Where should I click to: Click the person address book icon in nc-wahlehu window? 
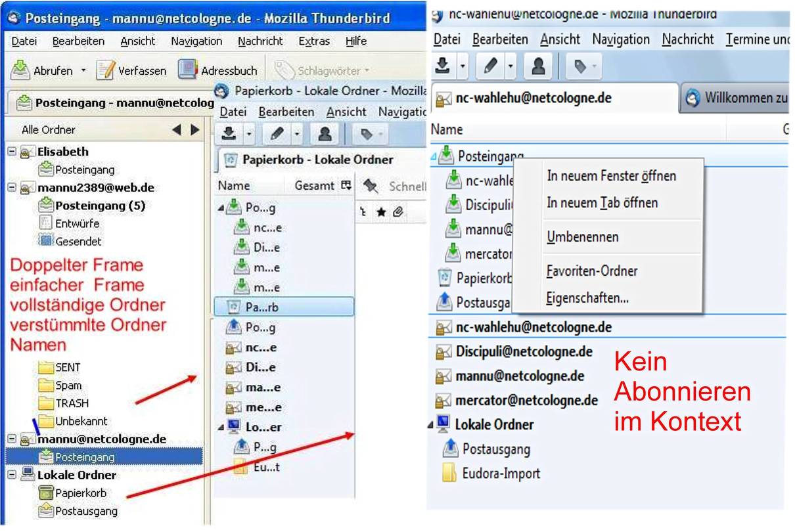click(538, 66)
